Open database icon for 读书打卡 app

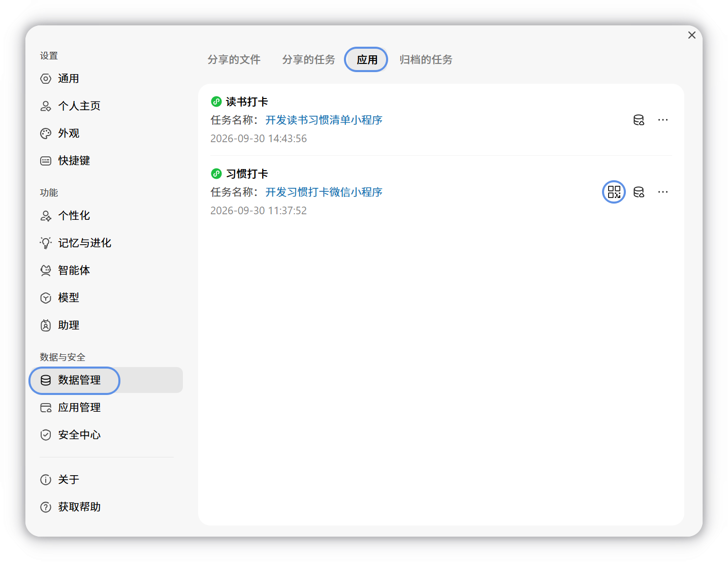(x=639, y=120)
